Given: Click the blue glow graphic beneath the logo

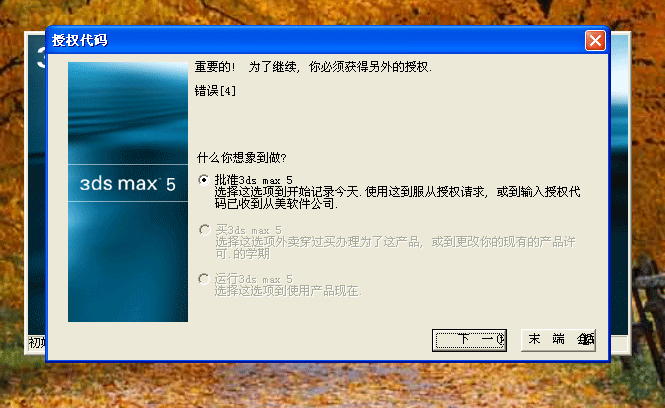Looking at the screenshot, I should [128, 261].
